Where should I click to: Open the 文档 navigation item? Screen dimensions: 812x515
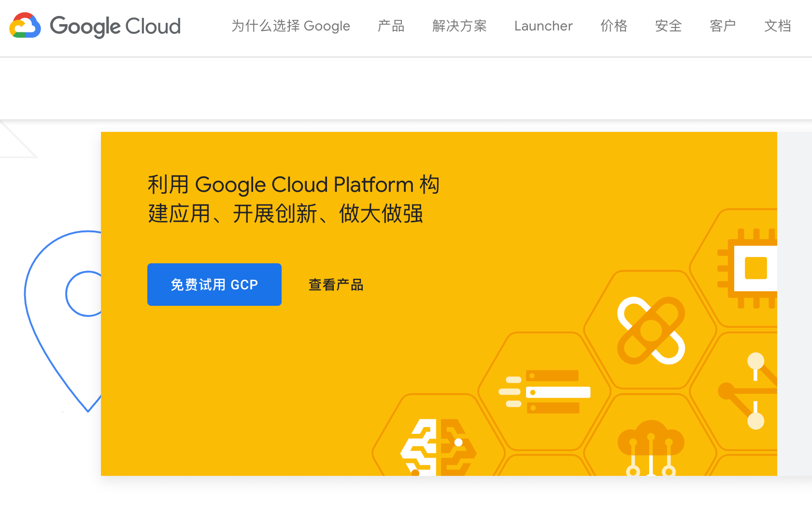point(778,26)
